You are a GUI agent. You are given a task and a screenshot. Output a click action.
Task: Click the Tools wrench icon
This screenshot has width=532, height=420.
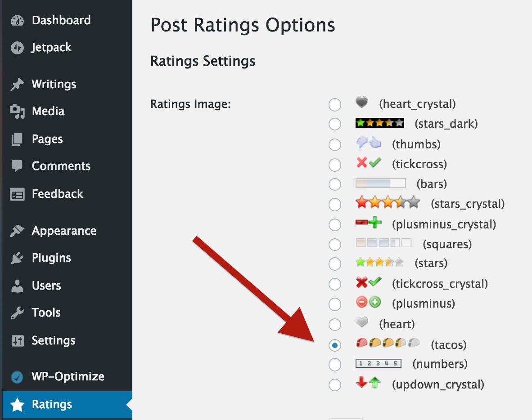(17, 313)
